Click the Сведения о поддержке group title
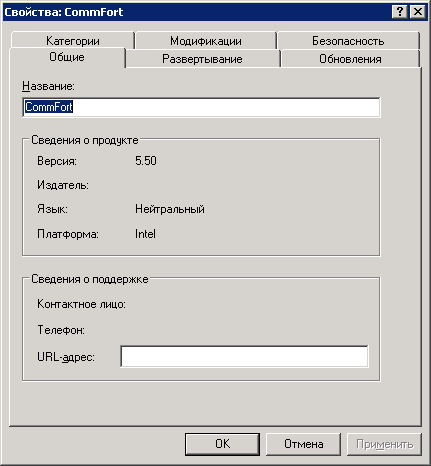The height and width of the screenshot is (466, 431). click(x=90, y=279)
